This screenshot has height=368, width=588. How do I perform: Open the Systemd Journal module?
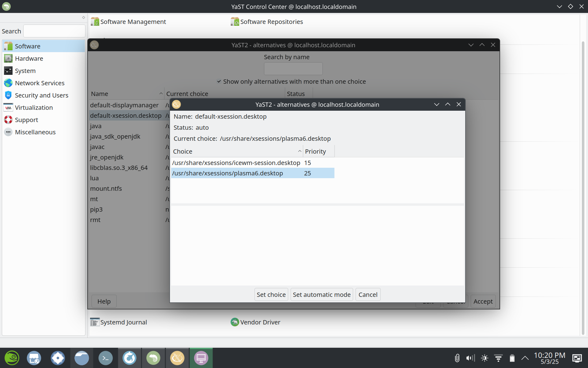[x=123, y=322]
